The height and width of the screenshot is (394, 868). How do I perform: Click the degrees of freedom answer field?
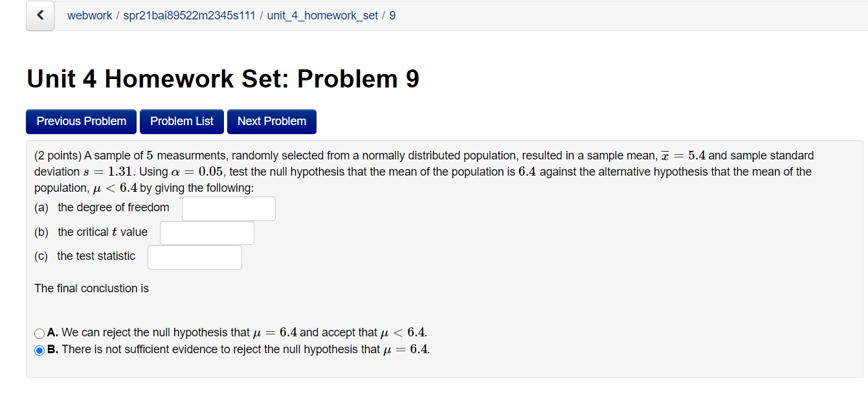point(228,208)
